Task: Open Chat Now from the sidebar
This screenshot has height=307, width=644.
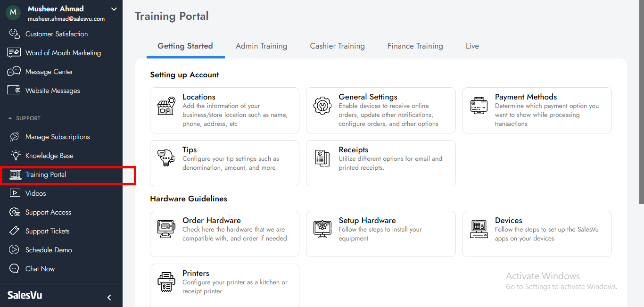Action: click(40, 269)
